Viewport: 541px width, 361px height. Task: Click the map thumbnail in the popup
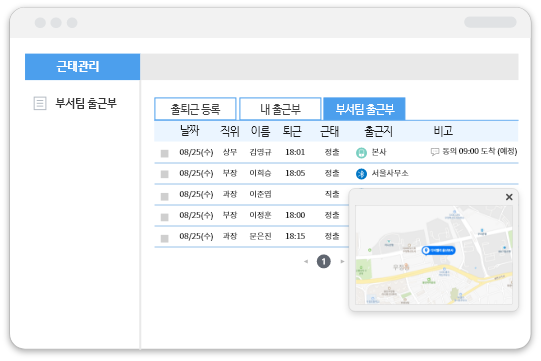tap(434, 255)
